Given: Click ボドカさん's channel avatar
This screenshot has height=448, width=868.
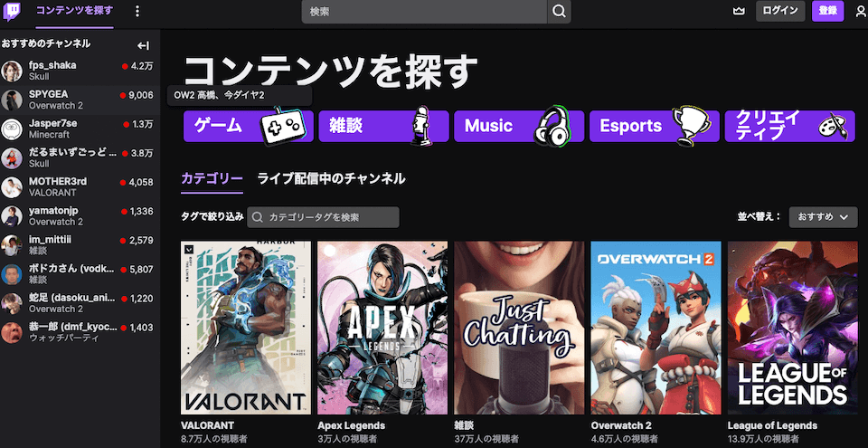Looking at the screenshot, I should [x=12, y=274].
